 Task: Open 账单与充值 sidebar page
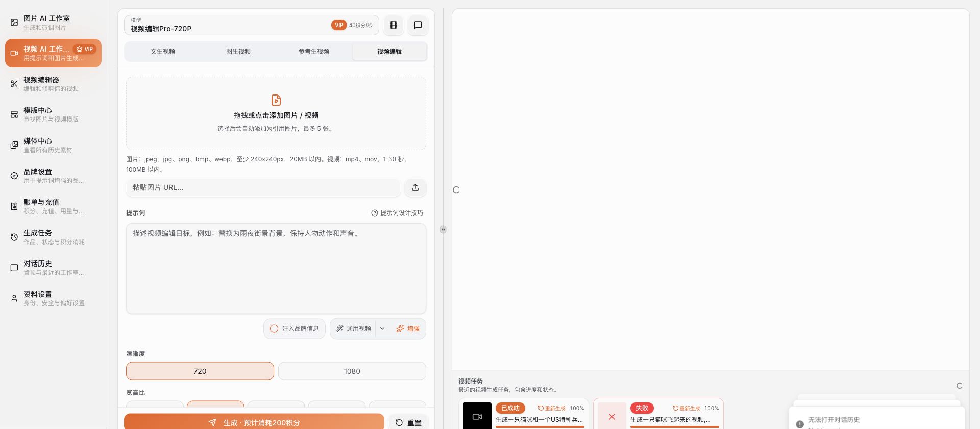[x=53, y=206]
